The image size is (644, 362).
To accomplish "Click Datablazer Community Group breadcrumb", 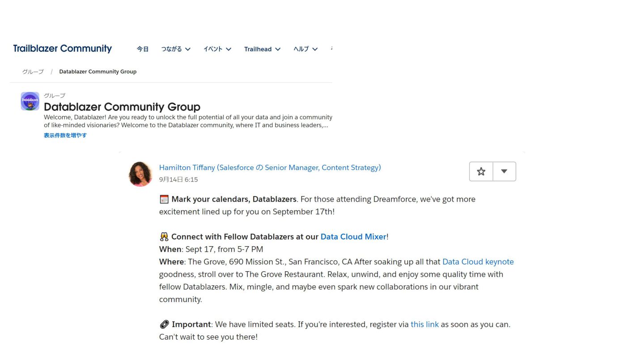I will 97,72.
